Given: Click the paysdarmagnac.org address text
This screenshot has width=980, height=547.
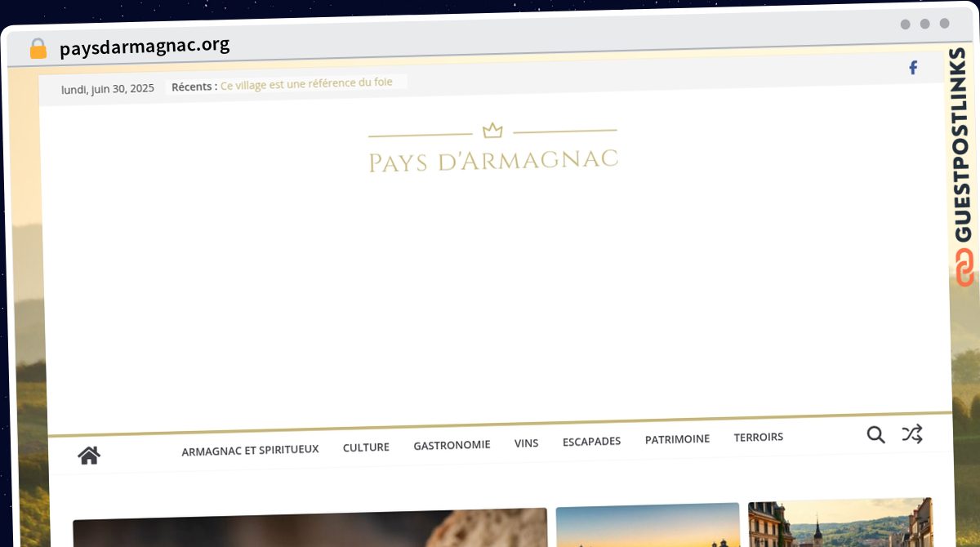Looking at the screenshot, I should click(x=145, y=47).
